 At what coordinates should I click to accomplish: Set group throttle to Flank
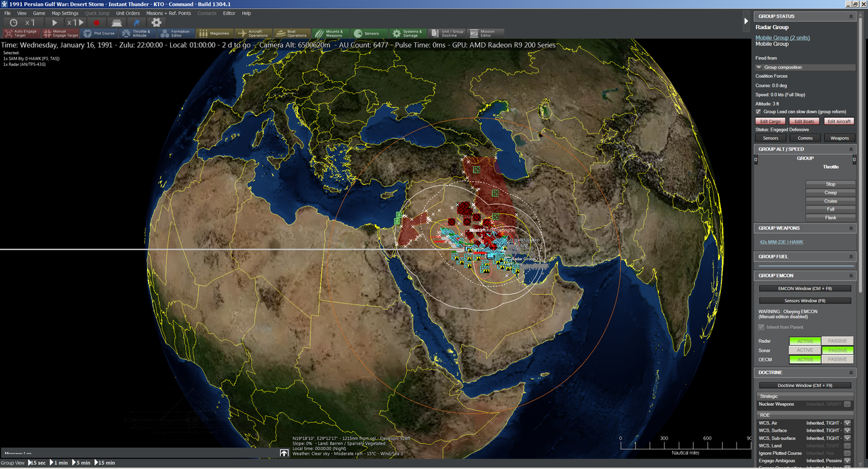[831, 218]
